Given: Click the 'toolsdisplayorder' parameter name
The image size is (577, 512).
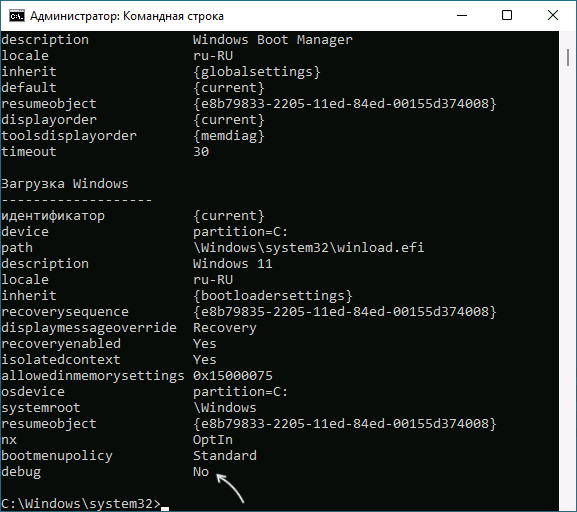Looking at the screenshot, I should click(x=69, y=136).
